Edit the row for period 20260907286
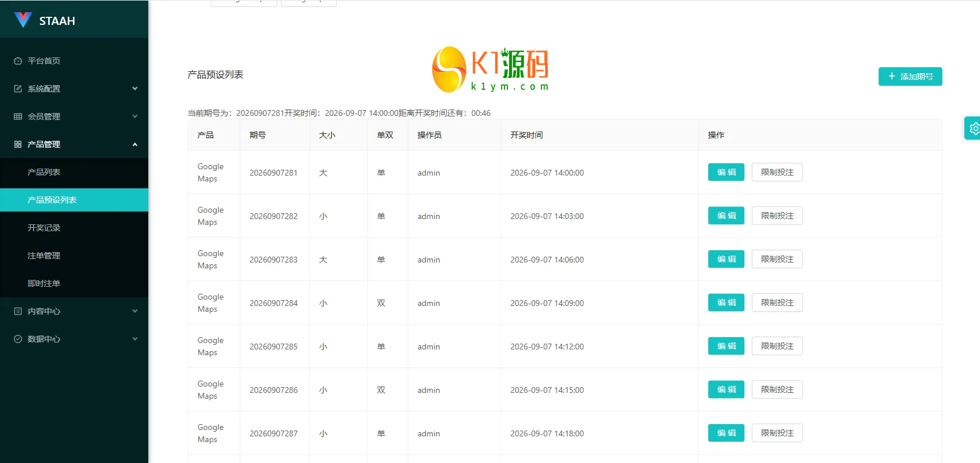The height and width of the screenshot is (463, 980). (x=726, y=389)
